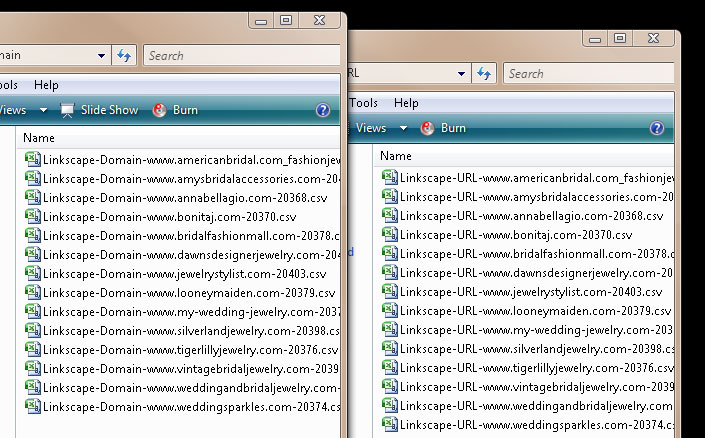The width and height of the screenshot is (705, 438).
Task: Open the help icon in the URL window
Action: tap(657, 128)
